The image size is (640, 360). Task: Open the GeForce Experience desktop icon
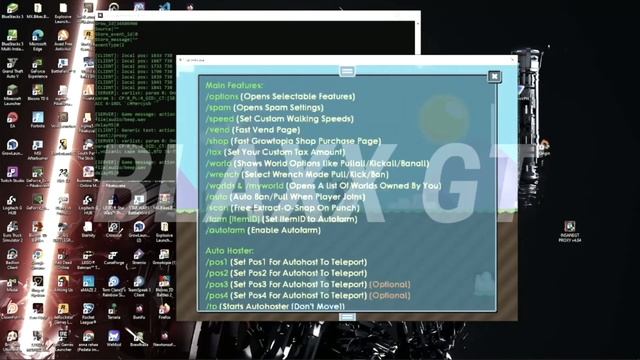38,67
